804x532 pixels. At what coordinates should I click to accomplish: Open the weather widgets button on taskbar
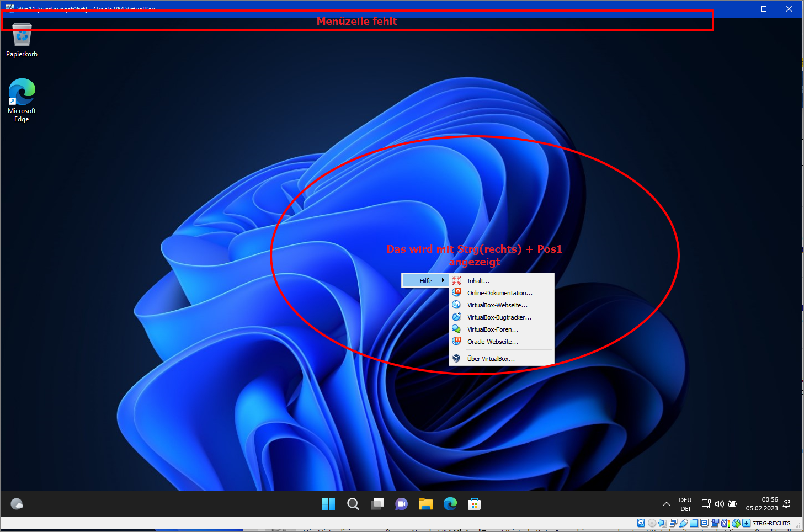tap(17, 504)
